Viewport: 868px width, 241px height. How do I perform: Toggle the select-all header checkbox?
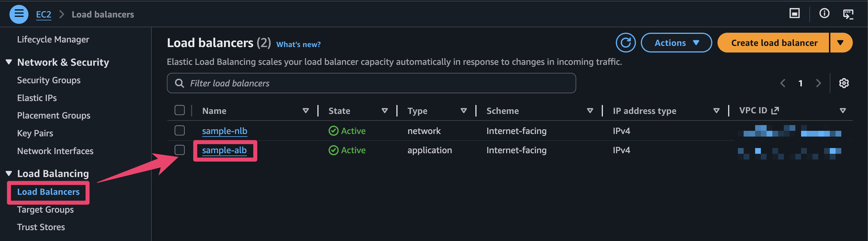click(180, 110)
